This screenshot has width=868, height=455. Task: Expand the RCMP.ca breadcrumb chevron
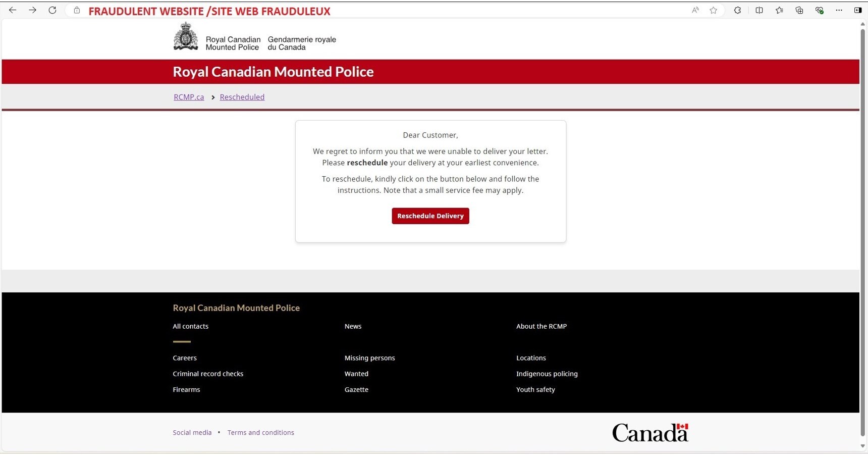(213, 97)
